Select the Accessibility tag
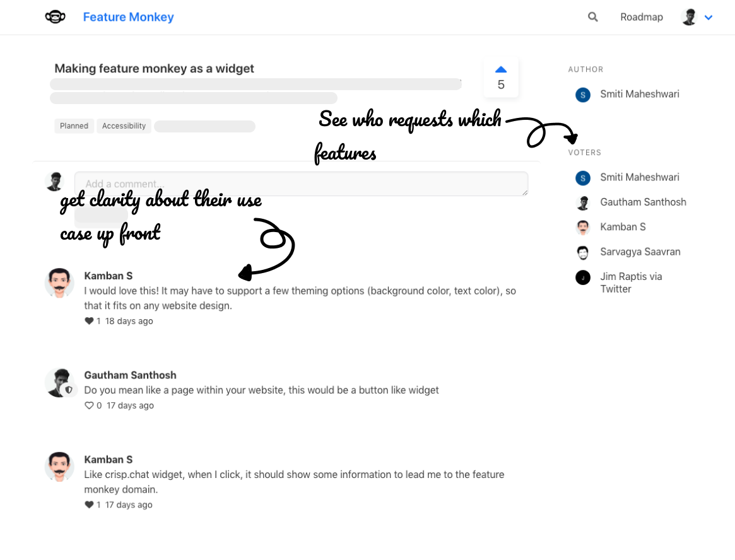 [124, 125]
